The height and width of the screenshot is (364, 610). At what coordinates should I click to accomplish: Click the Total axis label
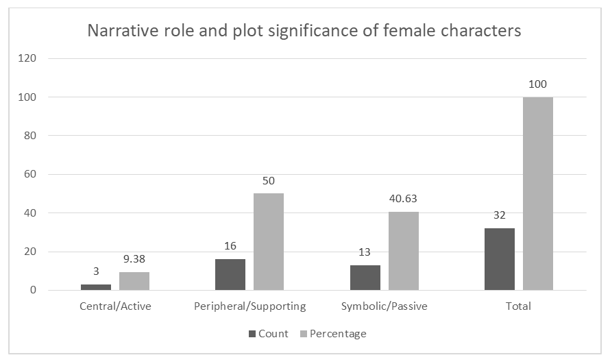(x=519, y=306)
